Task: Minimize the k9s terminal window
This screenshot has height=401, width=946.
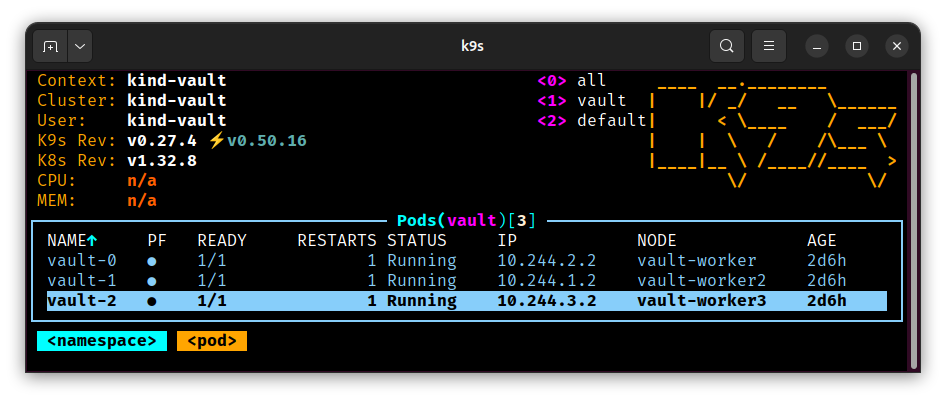Action: click(817, 46)
